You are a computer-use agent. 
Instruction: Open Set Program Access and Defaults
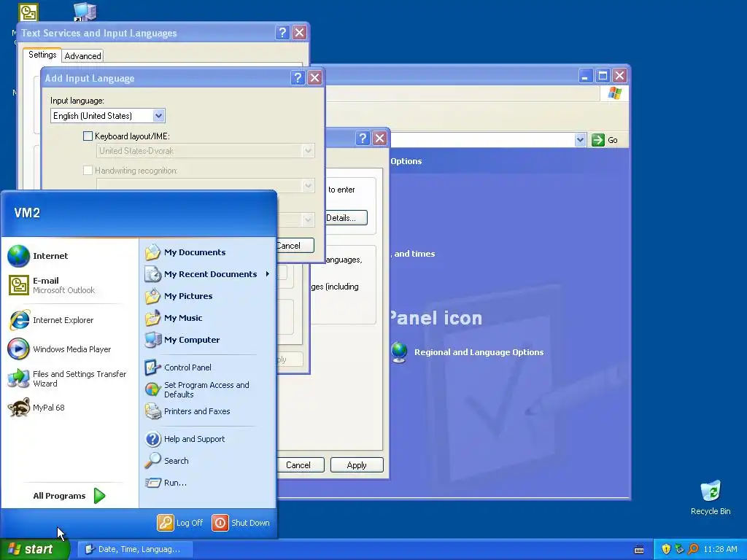(197, 389)
